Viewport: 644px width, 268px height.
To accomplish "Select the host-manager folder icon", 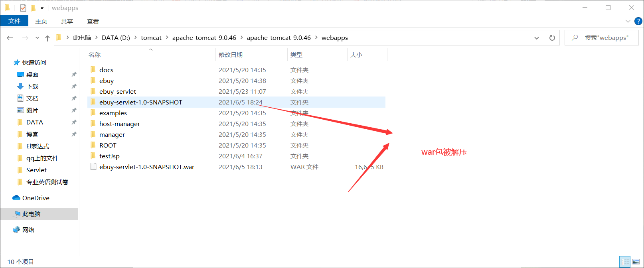I will [x=93, y=123].
